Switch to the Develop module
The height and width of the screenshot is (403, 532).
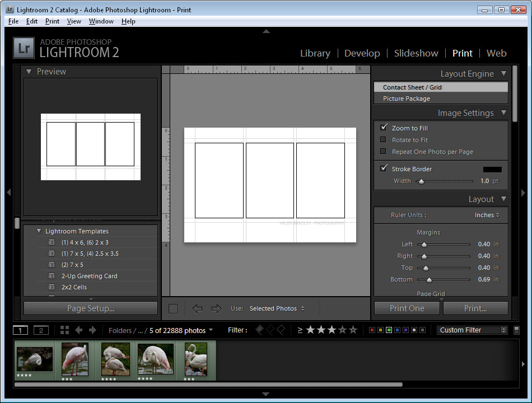[x=362, y=53]
